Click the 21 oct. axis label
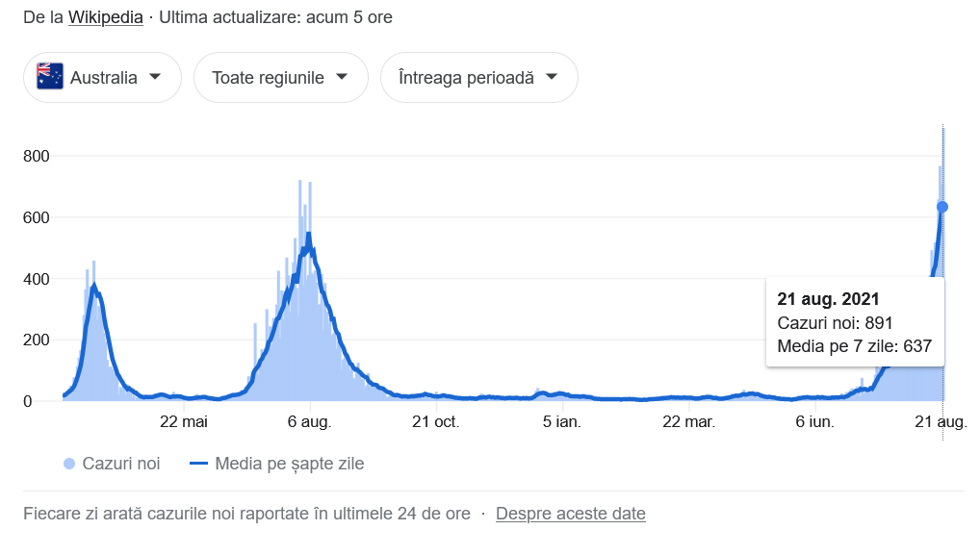980x555 pixels. pyautogui.click(x=436, y=422)
